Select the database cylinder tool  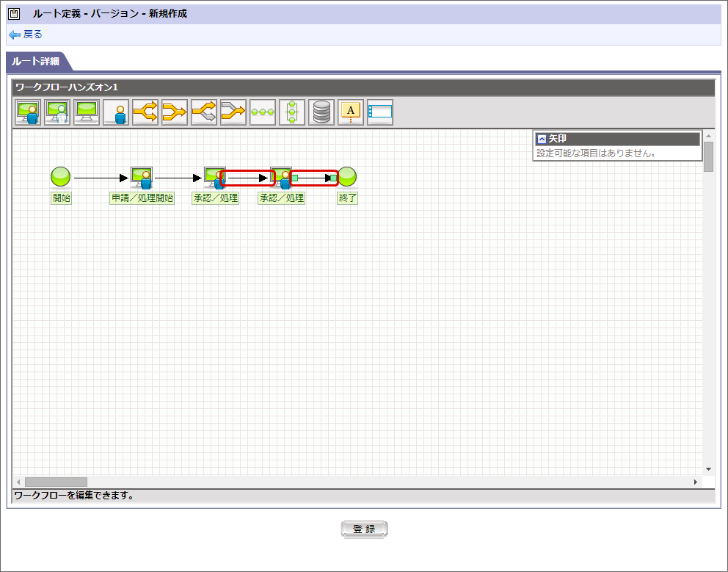coord(321,112)
